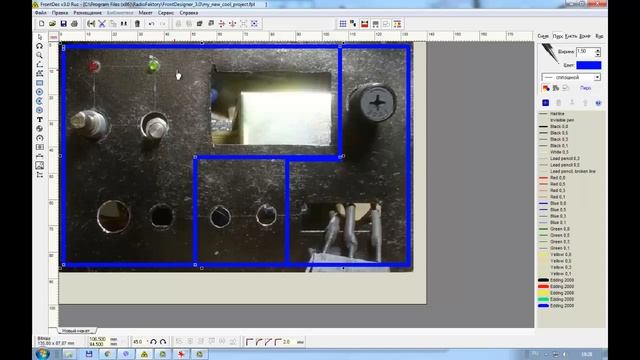The width and height of the screenshot is (640, 360).
Task: Switch to the Шрифт tab
Action: [x=584, y=36]
